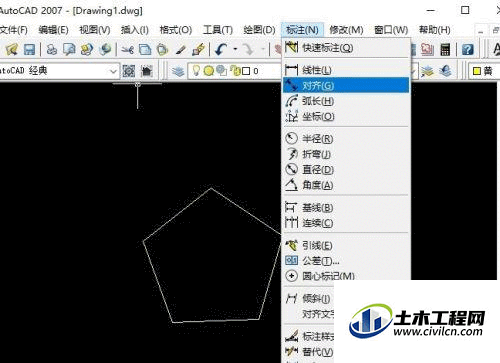
Task: Click the Paste clipboard icon
Action: pos(162,49)
